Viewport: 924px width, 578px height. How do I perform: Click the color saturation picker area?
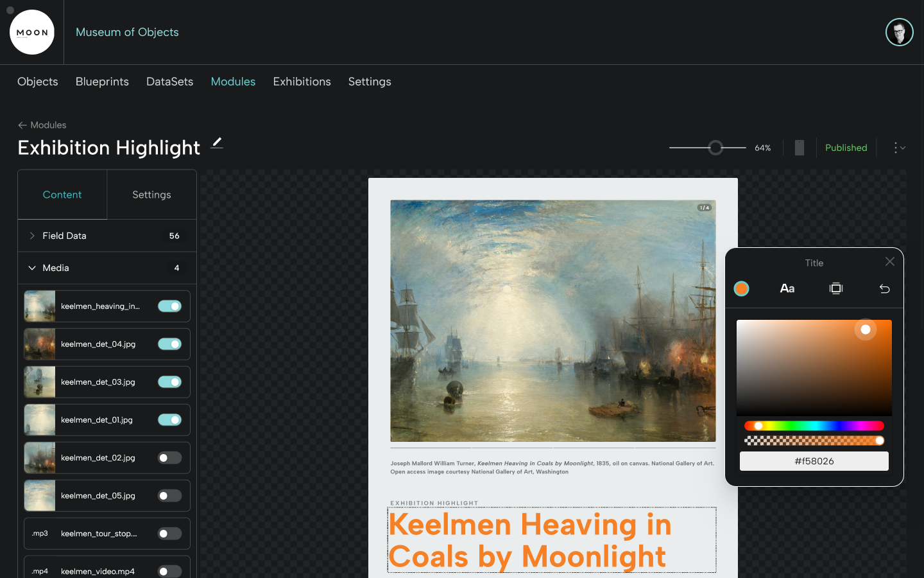[x=814, y=367]
